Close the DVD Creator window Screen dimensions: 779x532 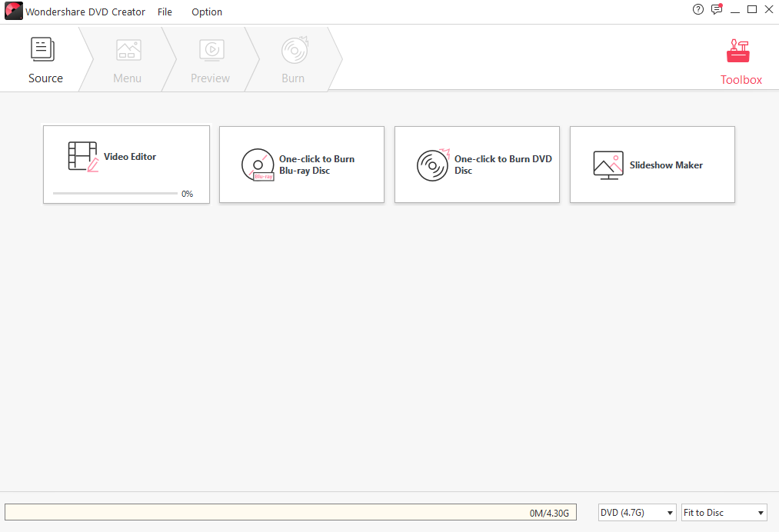pos(769,9)
